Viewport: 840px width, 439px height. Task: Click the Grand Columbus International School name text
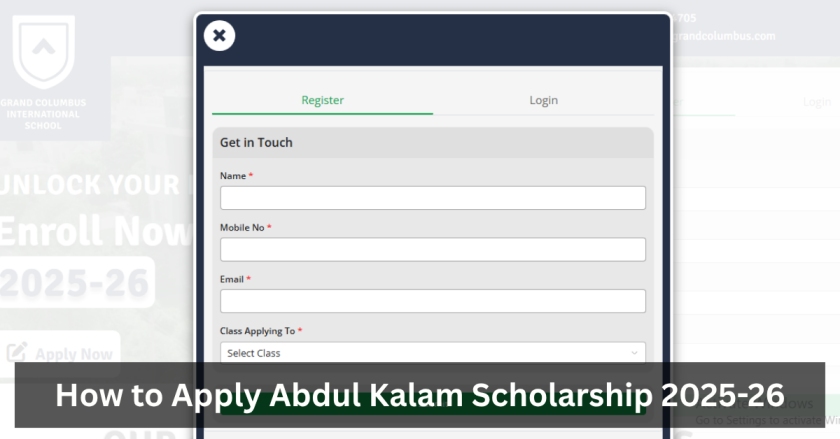(43, 114)
